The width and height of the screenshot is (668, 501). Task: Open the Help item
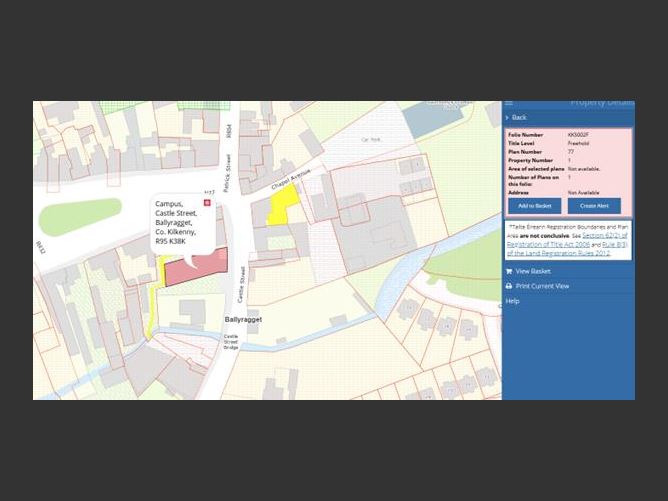pos(513,301)
